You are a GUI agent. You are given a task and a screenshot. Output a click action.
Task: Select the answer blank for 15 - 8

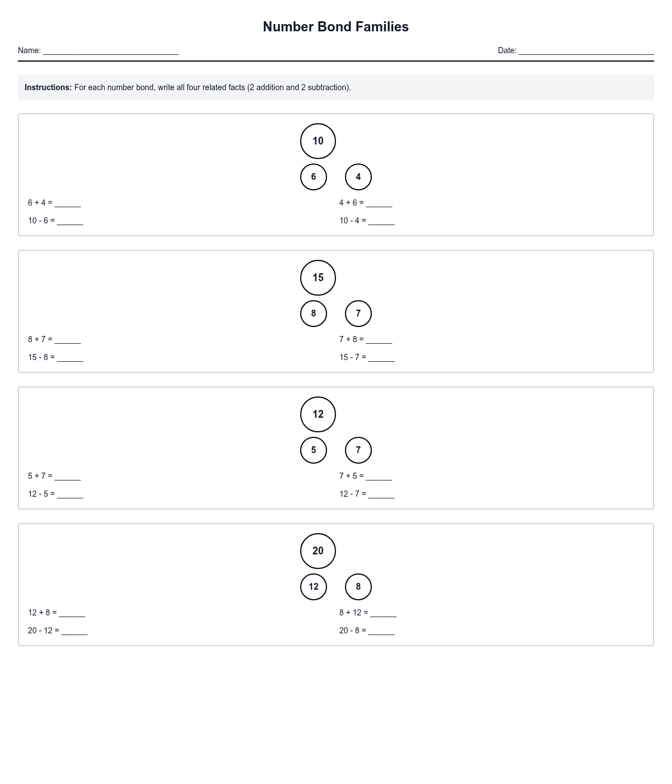click(x=70, y=357)
